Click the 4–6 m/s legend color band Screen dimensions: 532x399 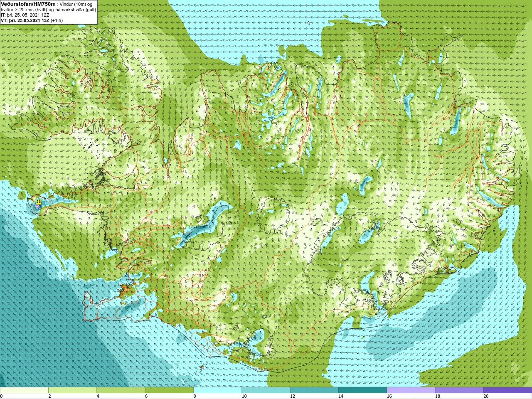[x=121, y=390]
